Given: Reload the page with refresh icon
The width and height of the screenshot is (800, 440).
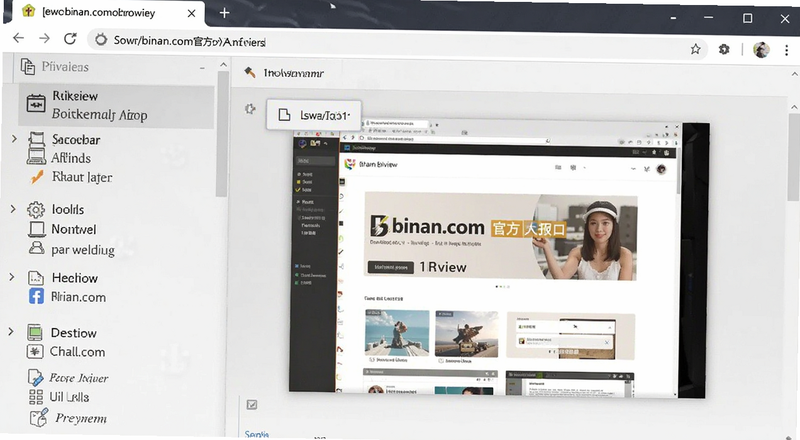Looking at the screenshot, I should tap(70, 38).
